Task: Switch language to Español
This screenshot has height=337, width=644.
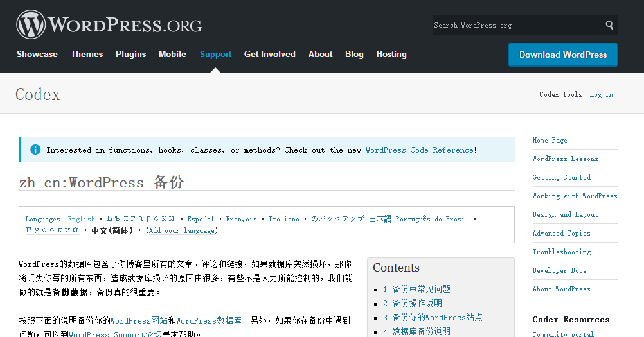Action: point(201,219)
